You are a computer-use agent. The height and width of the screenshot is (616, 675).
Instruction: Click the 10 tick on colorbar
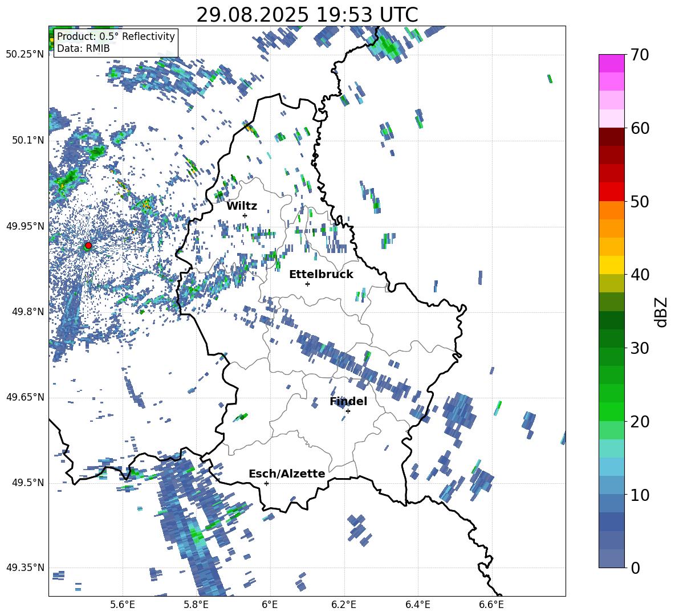[640, 495]
